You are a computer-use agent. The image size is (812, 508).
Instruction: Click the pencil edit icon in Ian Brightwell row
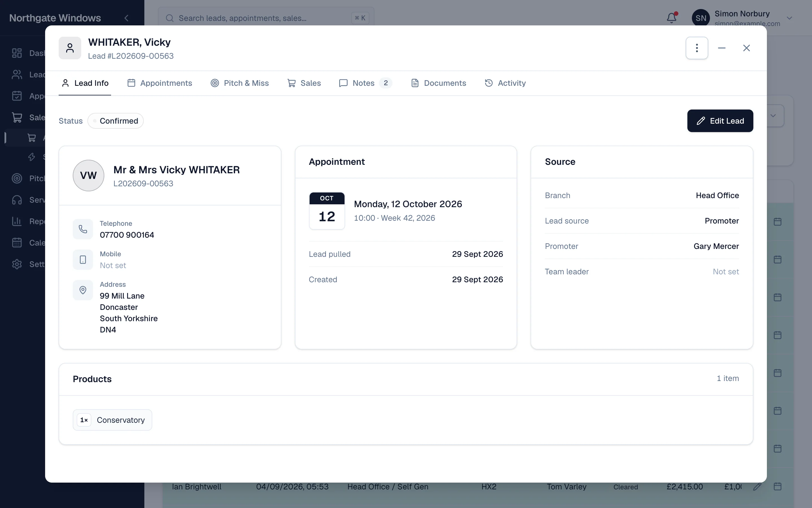[x=757, y=487]
